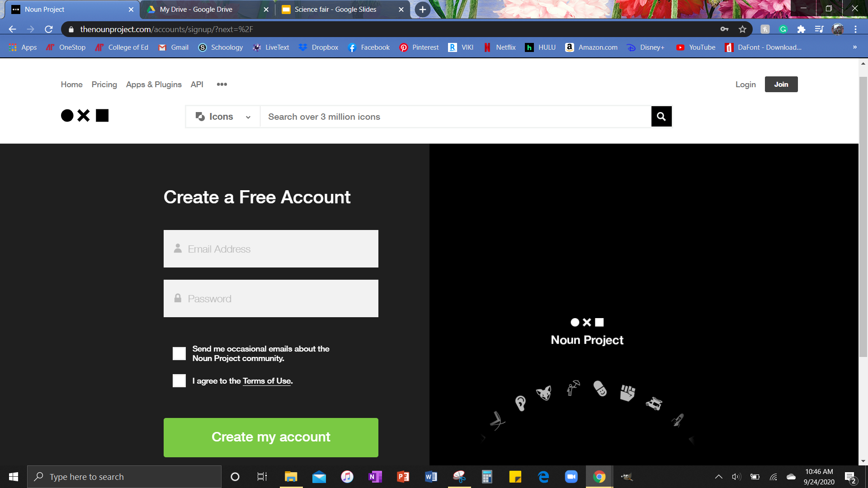The width and height of the screenshot is (868, 488).
Task: Agree to the Terms of Use checkbox
Action: 179,381
